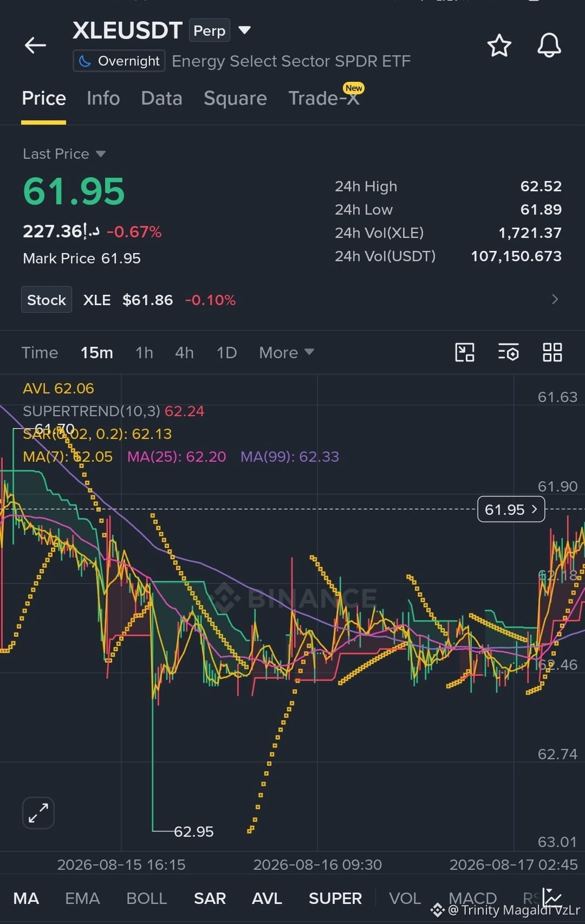This screenshot has width=585, height=924.
Task: Tap the 62.95 price marker label
Action: tap(193, 831)
